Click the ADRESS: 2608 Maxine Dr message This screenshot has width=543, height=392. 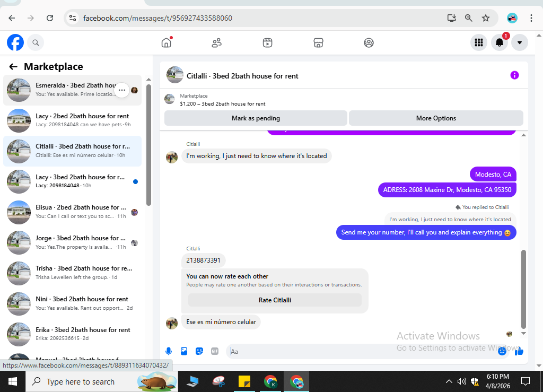[447, 190]
